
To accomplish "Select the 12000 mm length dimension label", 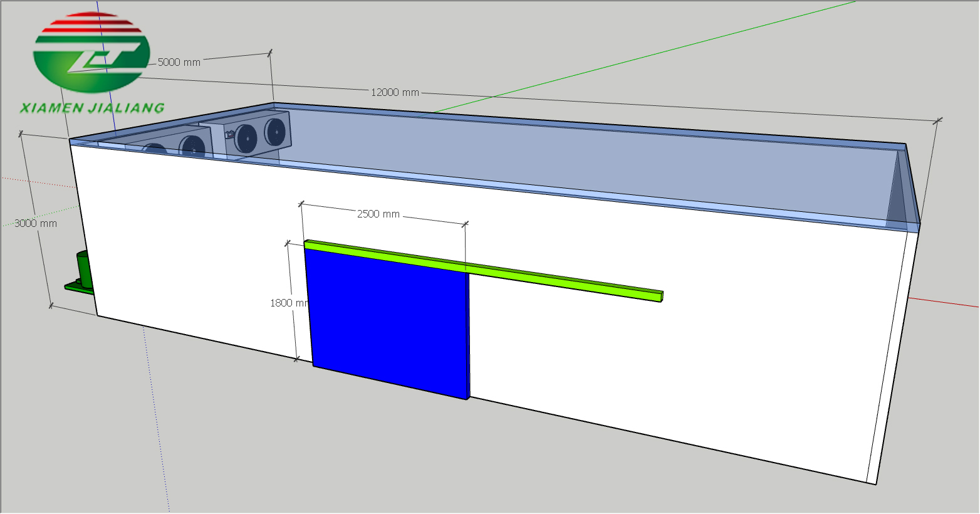I will (395, 92).
